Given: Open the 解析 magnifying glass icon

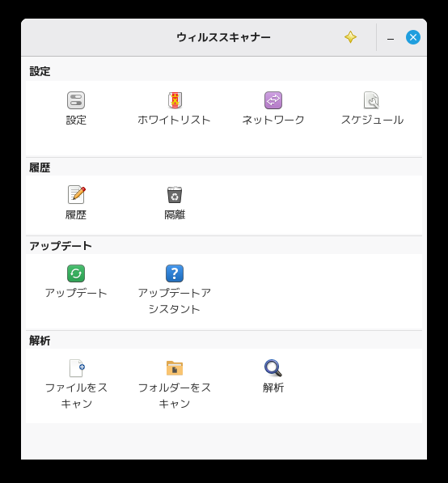Looking at the screenshot, I should (x=273, y=368).
